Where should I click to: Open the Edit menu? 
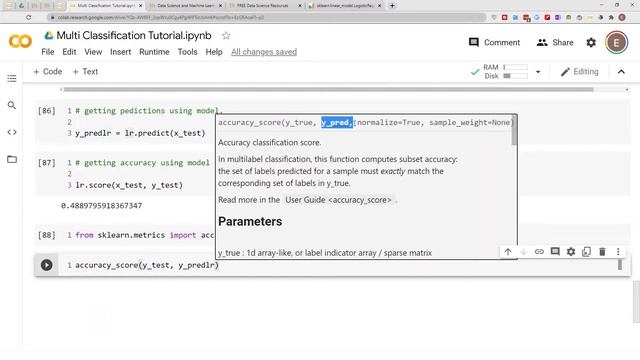[69, 52]
